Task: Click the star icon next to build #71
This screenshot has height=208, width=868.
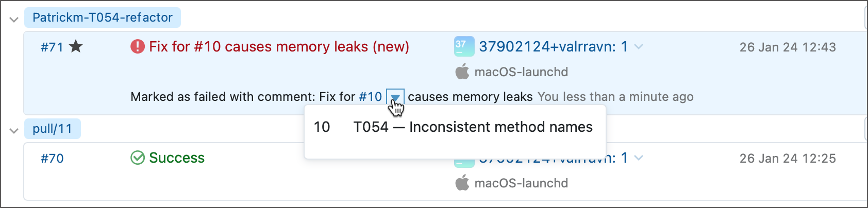Action: pos(76,47)
